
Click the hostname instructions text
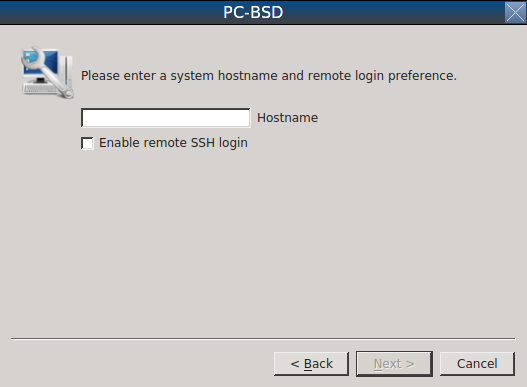269,76
